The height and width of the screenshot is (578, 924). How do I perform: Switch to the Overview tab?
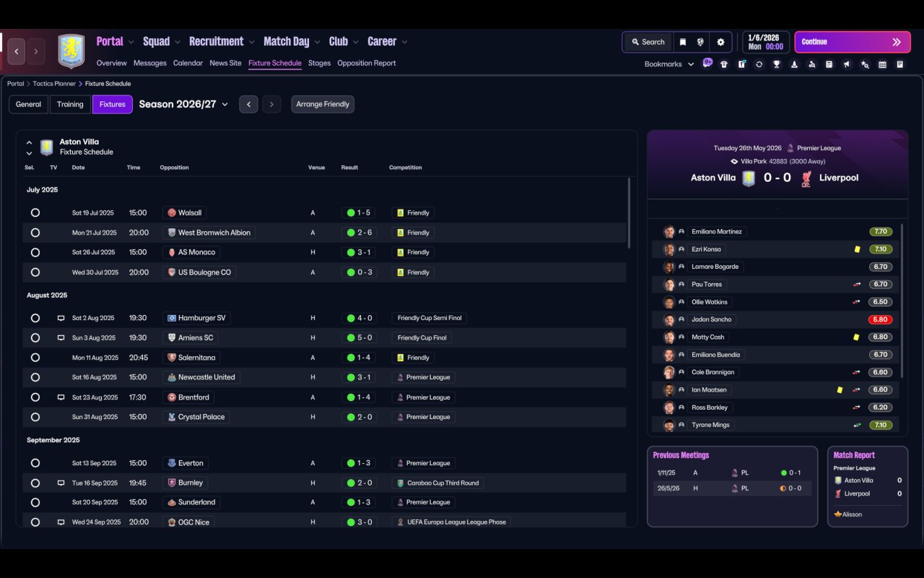click(111, 63)
